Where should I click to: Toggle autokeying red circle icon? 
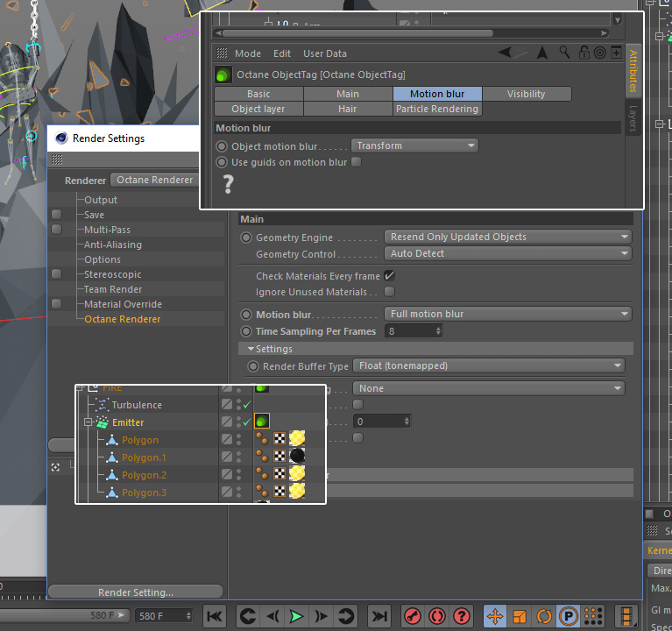[437, 616]
